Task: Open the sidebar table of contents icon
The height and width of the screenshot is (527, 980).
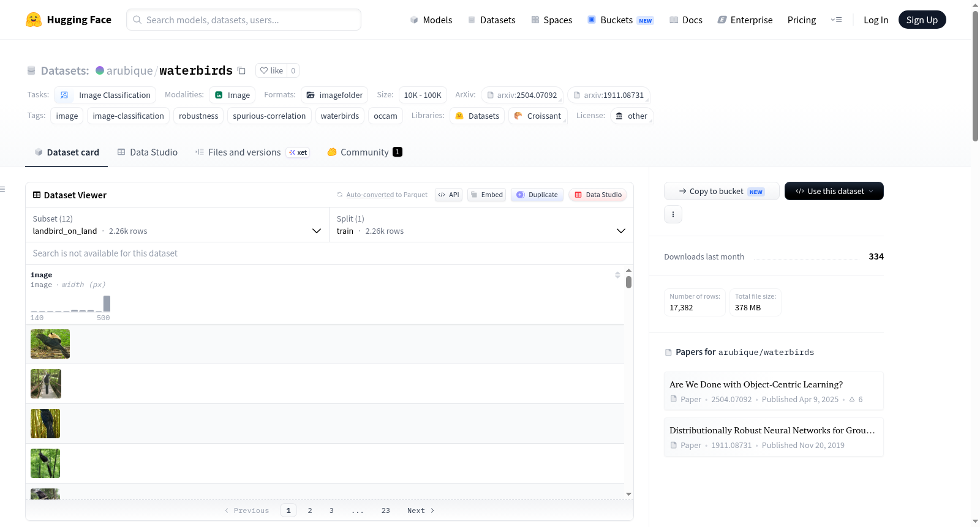Action: pos(3,189)
